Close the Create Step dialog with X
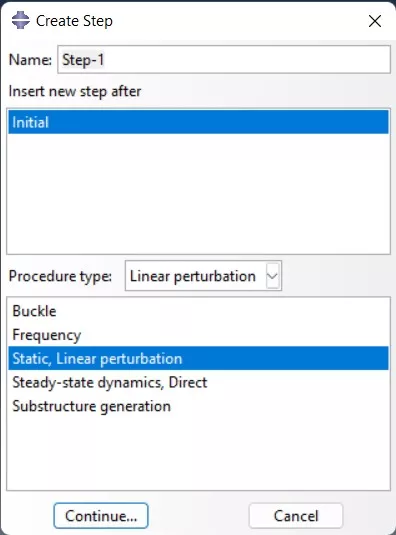This screenshot has width=396, height=535. pyautogui.click(x=375, y=21)
